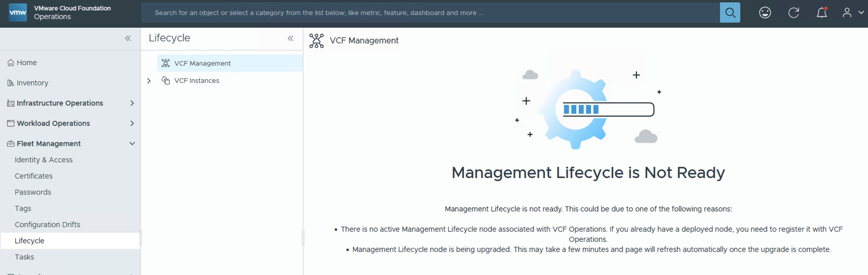Click the vmw logo
The height and width of the screenshot is (275, 868).
17,12
